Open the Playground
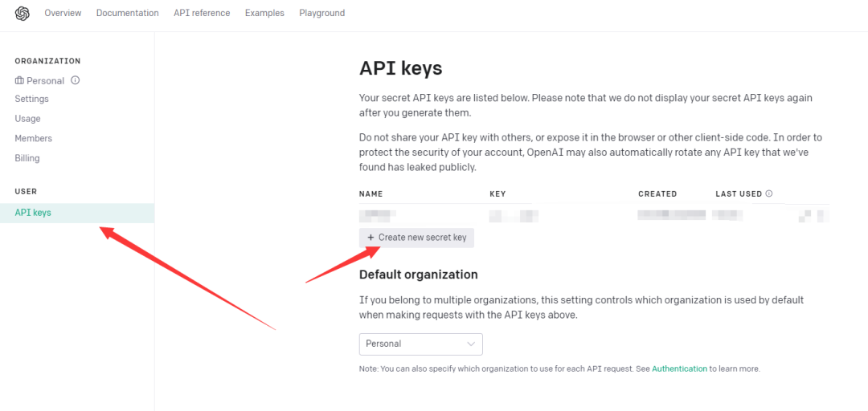The width and height of the screenshot is (868, 411). tap(321, 13)
